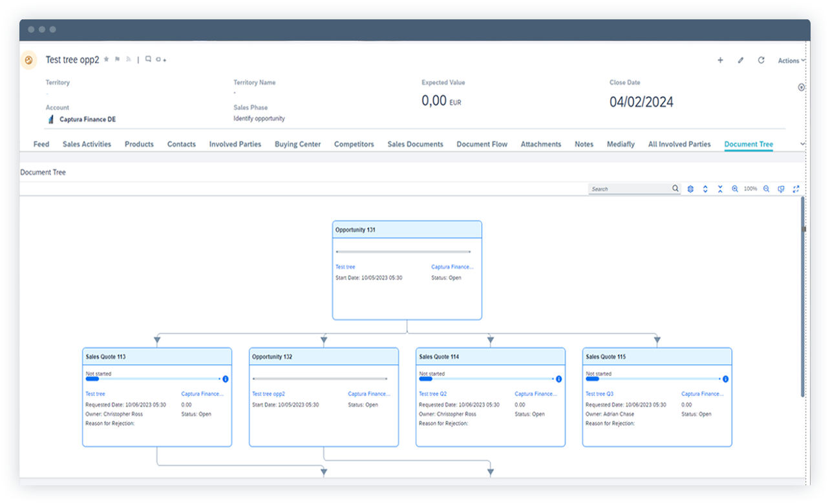
Task: Open the Document Flow tab
Action: 482,144
